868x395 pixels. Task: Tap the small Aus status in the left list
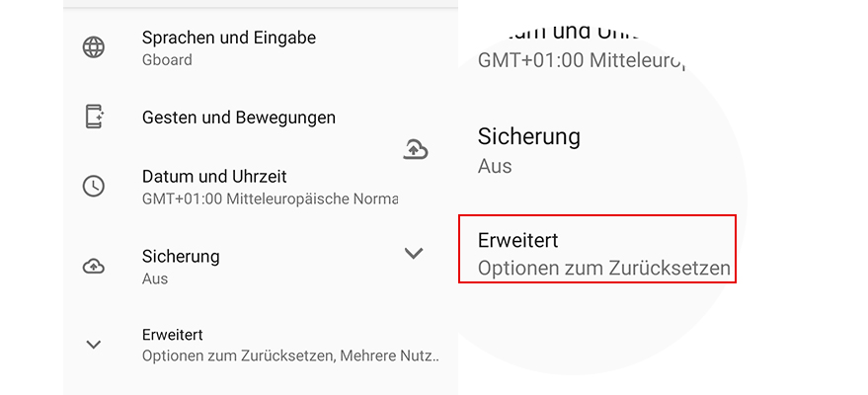[x=155, y=278]
